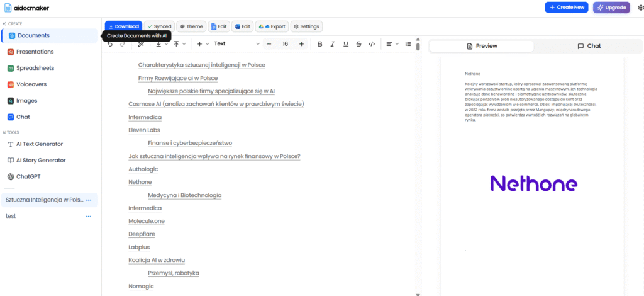
Task: Decrease font size with minus button
Action: pyautogui.click(x=269, y=44)
